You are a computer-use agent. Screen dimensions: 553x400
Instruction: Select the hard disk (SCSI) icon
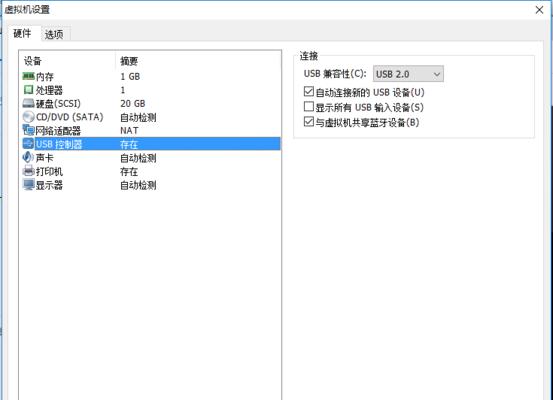(28, 103)
